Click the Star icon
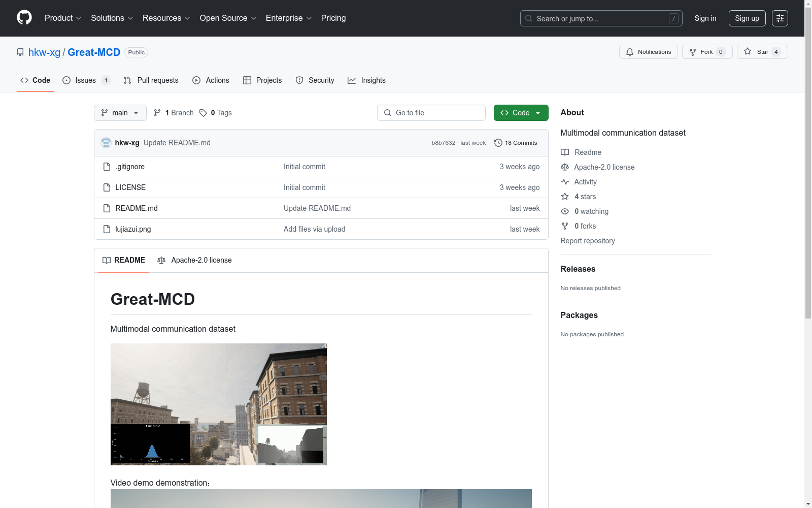This screenshot has height=508, width=812. click(748, 51)
